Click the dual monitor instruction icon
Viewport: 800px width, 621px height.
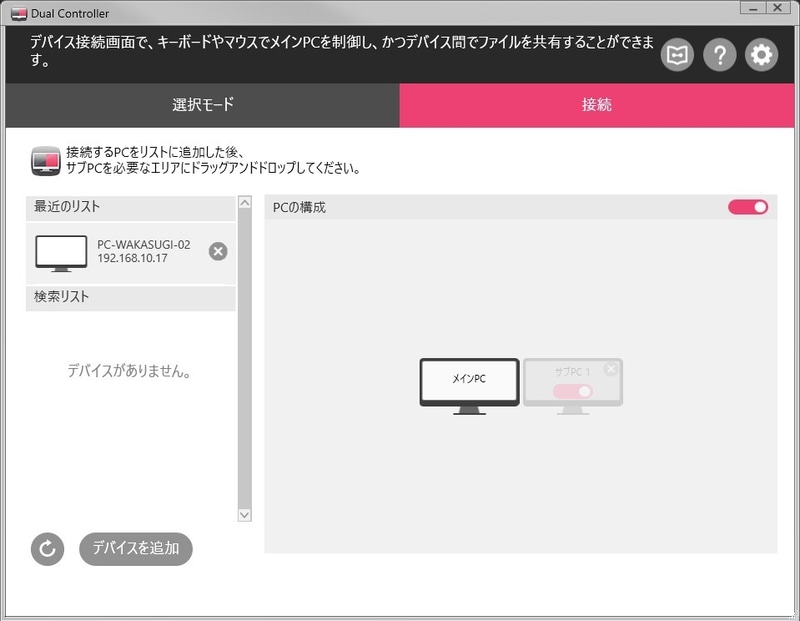point(46,161)
